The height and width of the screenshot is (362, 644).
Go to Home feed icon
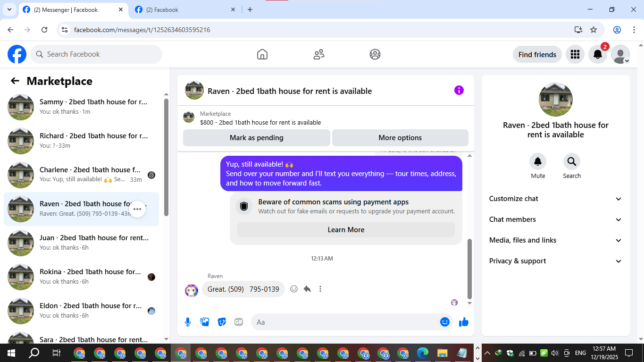click(x=262, y=54)
